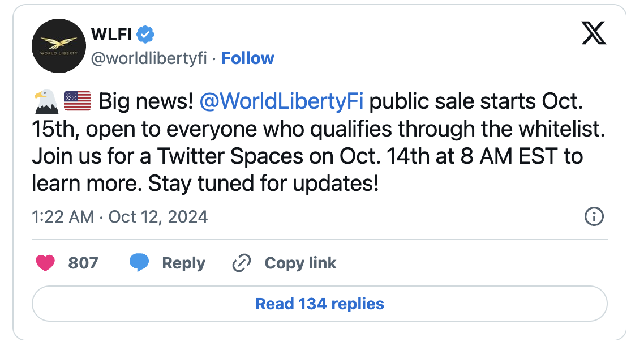Screen dimensions: 644x341
Task: Open the tweet info circle icon
Action: pyautogui.click(x=594, y=216)
